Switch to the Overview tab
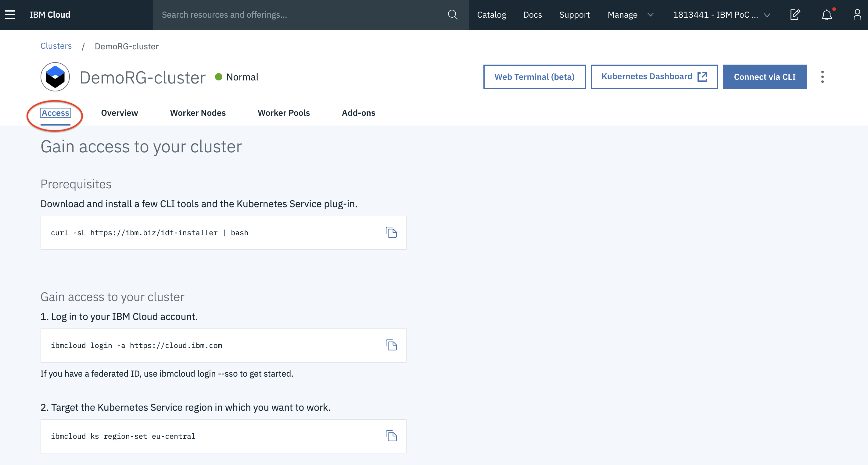Screen dimensions: 868x465 [119, 113]
